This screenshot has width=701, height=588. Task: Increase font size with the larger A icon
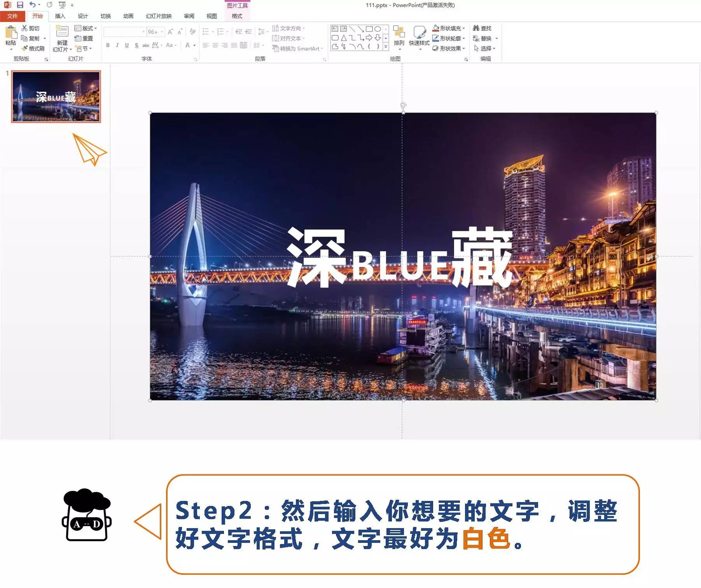(x=170, y=31)
